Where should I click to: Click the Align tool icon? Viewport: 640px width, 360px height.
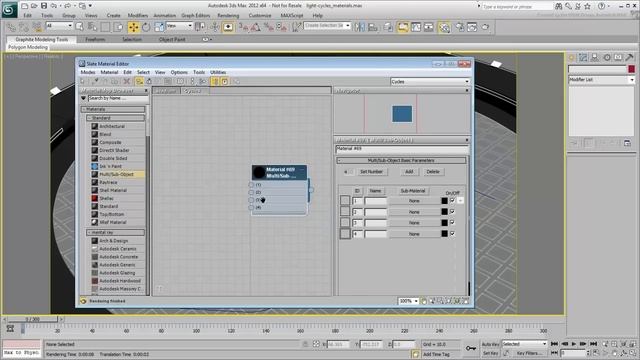373,27
